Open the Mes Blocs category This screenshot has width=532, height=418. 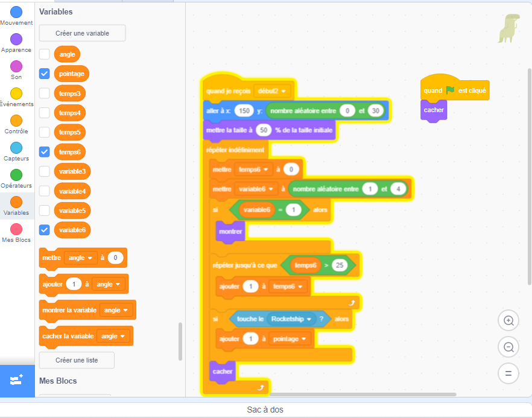click(16, 233)
